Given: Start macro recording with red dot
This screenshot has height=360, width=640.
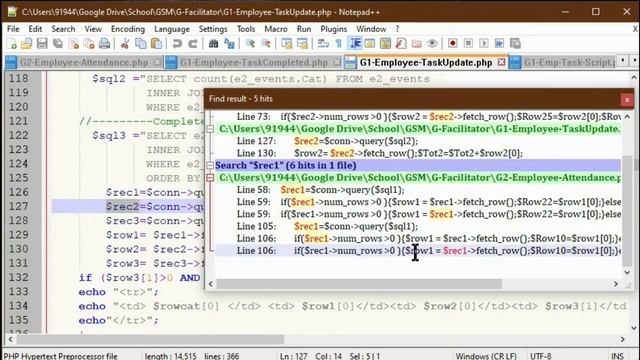Looking at the screenshot, I should [x=453, y=44].
